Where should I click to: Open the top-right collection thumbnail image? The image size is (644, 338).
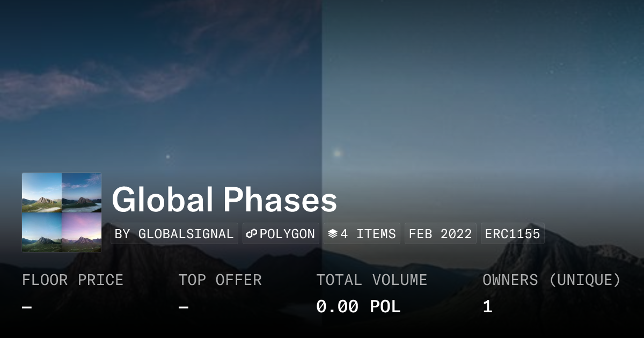coord(82,193)
